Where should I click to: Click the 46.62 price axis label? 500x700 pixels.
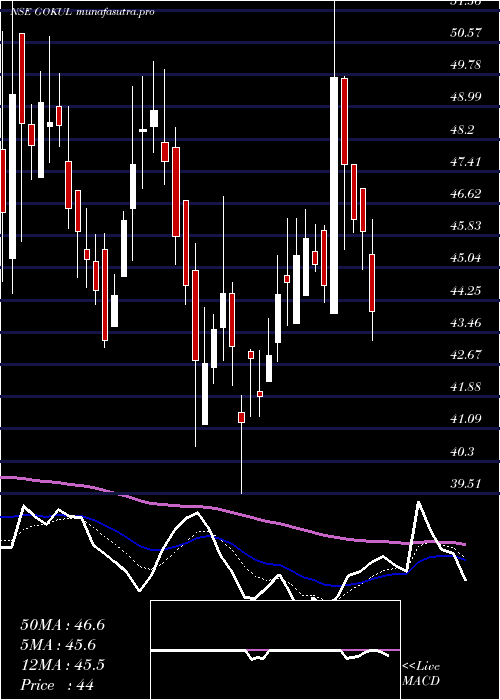[467, 194]
